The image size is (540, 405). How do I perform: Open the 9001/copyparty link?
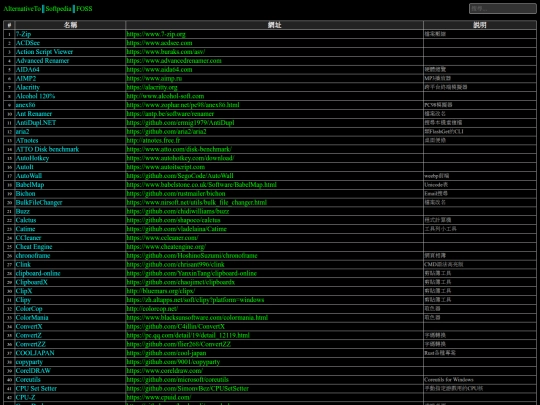173,362
